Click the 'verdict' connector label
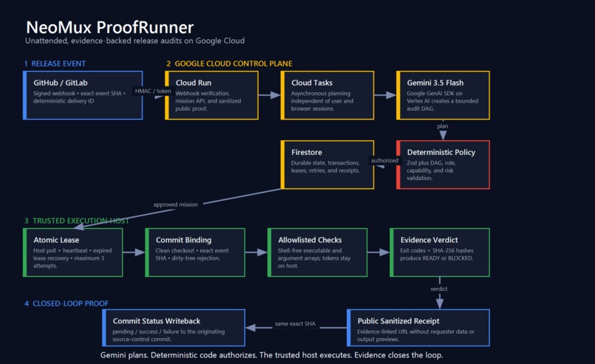The width and height of the screenshot is (595, 364). [x=439, y=289]
